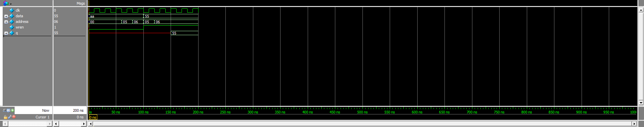Click the 100 ns mark on the timeline

143,112
